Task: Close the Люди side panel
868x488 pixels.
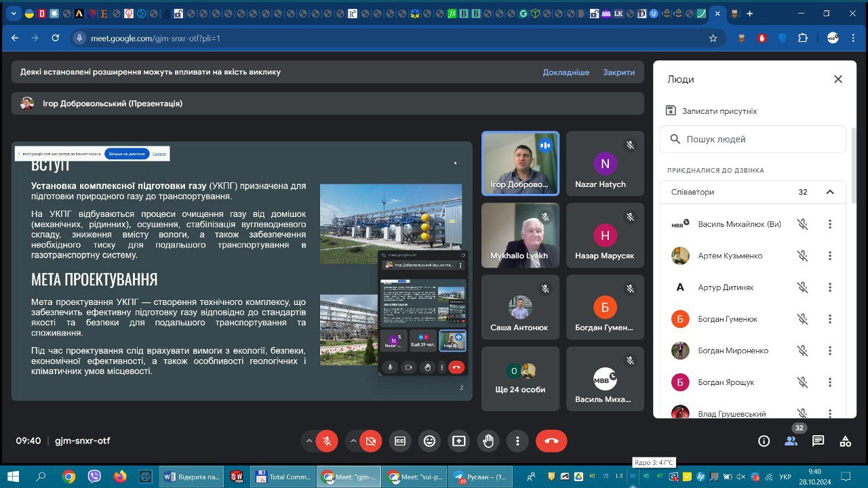Action: pos(837,79)
